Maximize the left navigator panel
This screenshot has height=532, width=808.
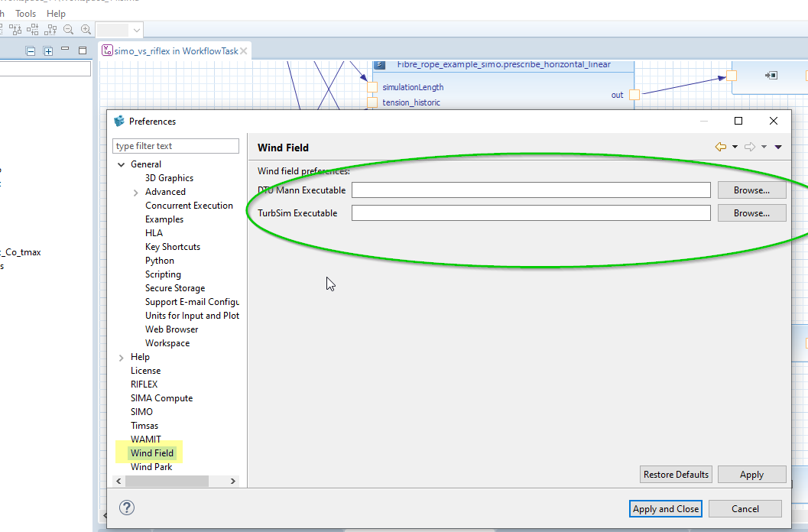pos(83,51)
